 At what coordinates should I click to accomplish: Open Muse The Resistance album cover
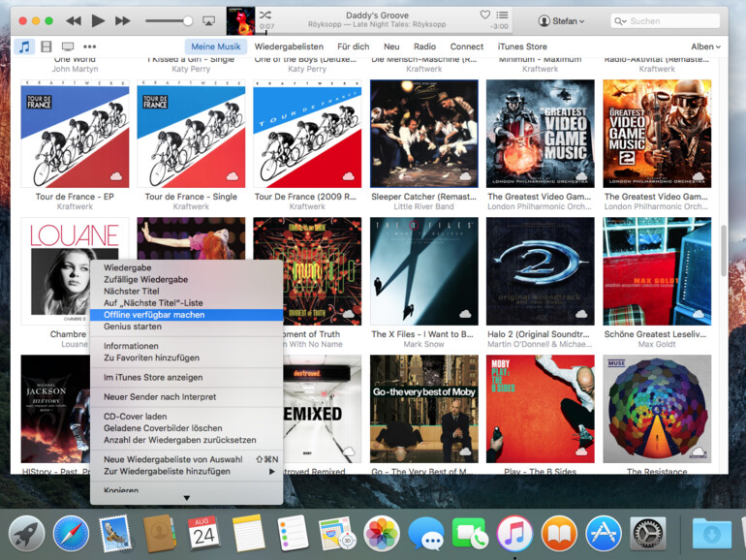coord(657,409)
